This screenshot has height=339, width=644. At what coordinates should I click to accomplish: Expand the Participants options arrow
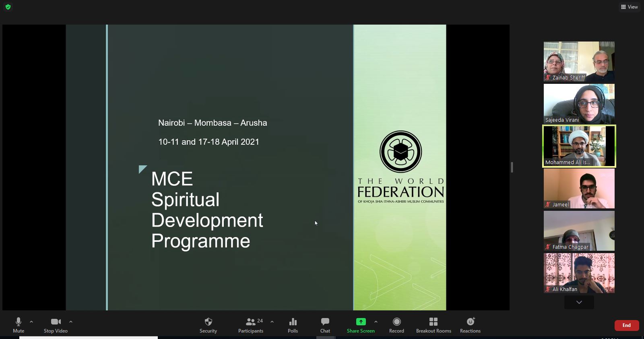(x=272, y=322)
